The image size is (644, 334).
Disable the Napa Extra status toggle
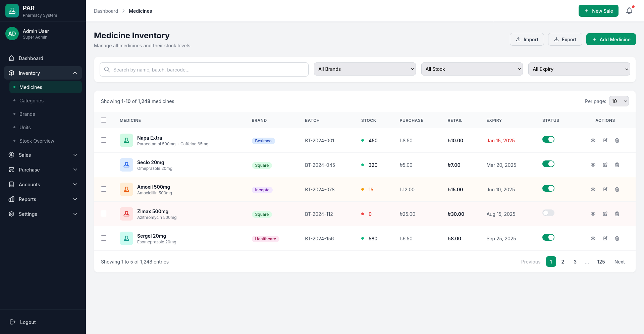click(548, 139)
